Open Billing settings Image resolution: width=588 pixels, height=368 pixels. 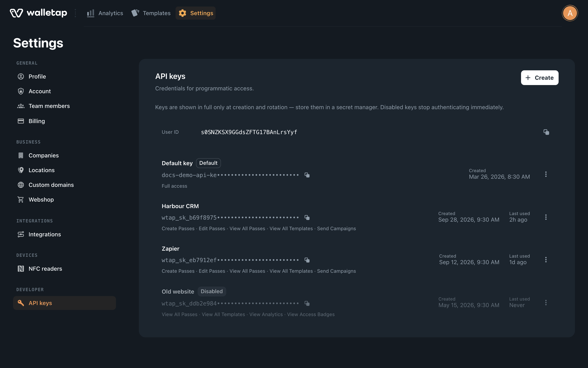[64, 121]
